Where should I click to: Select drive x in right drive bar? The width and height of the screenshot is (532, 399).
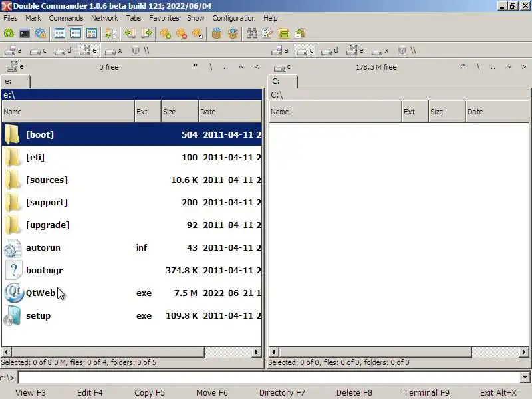pyautogui.click(x=380, y=51)
